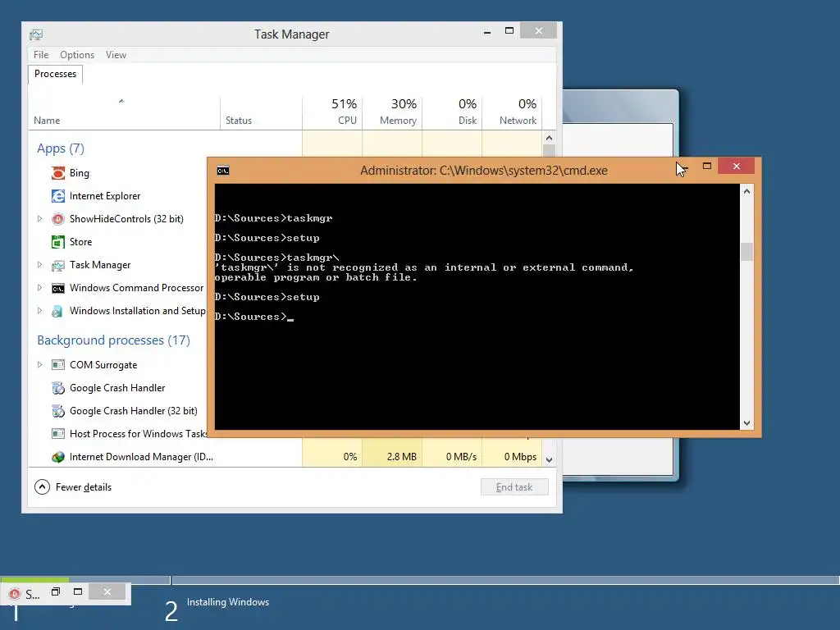Click the Windows Installation and Setup icon

point(58,311)
